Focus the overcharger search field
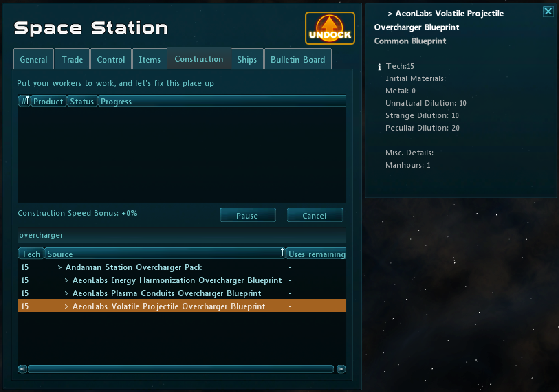This screenshot has width=559, height=392. [x=182, y=235]
